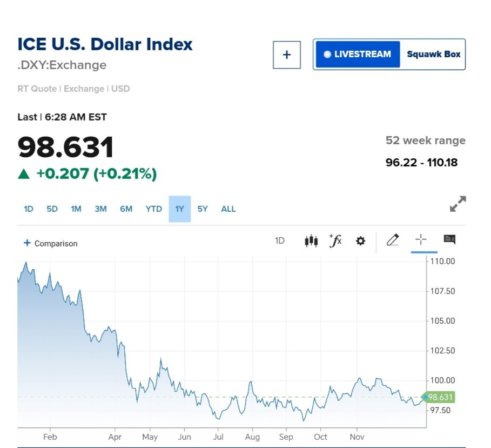The width and height of the screenshot is (491, 448).
Task: Select the 5Y range tab
Action: (x=203, y=209)
